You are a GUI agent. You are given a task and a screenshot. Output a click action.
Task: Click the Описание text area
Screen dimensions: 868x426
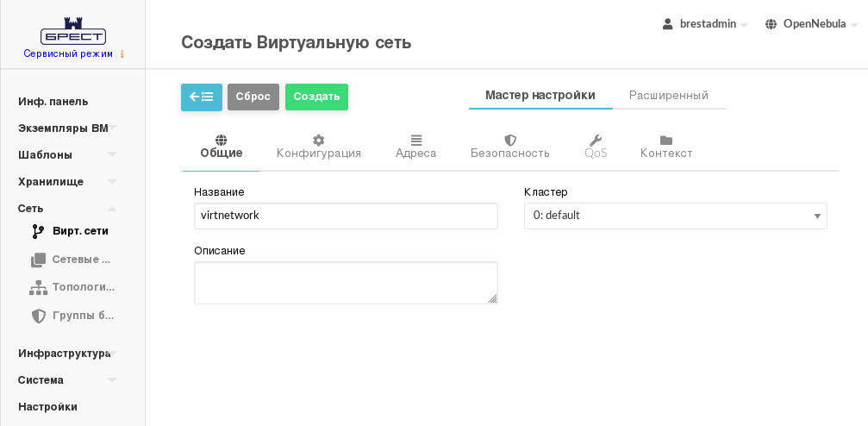pyautogui.click(x=345, y=283)
